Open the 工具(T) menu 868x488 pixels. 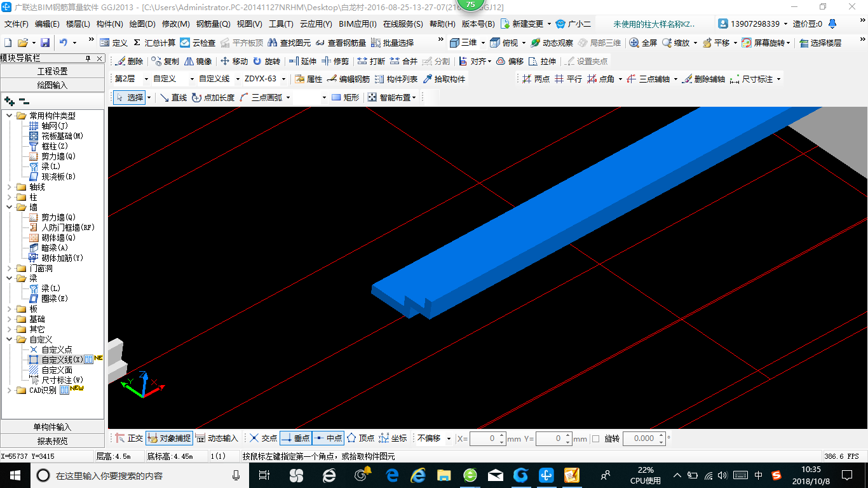[x=281, y=24]
